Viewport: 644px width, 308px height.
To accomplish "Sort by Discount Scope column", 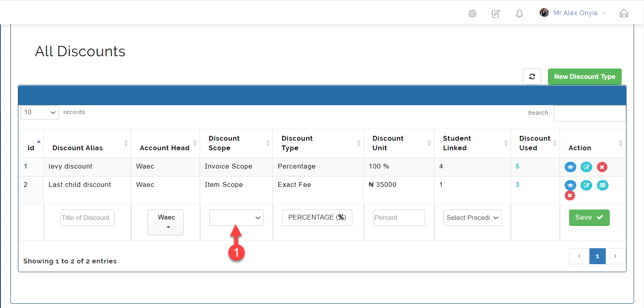I will coord(236,143).
